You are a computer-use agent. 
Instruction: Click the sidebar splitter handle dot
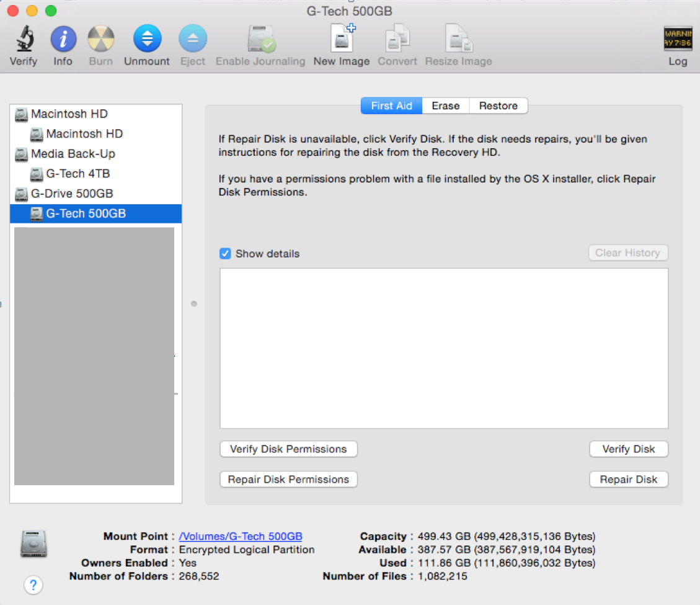[x=193, y=304]
